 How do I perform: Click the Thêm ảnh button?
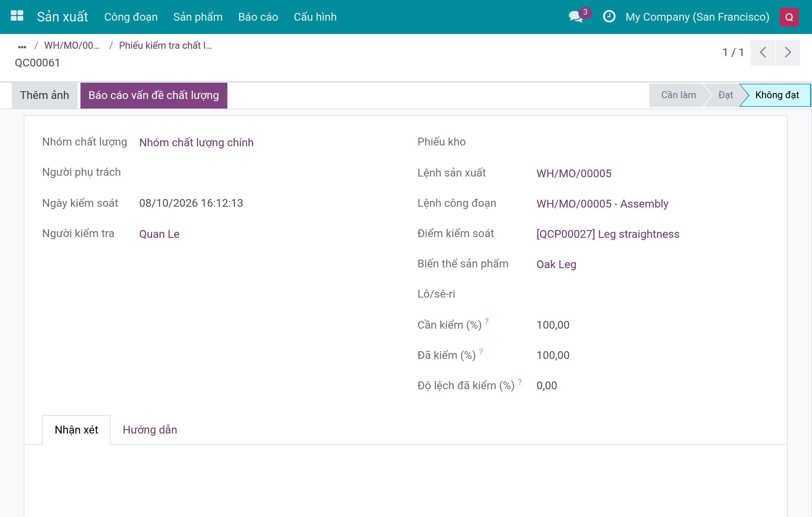[45, 95]
